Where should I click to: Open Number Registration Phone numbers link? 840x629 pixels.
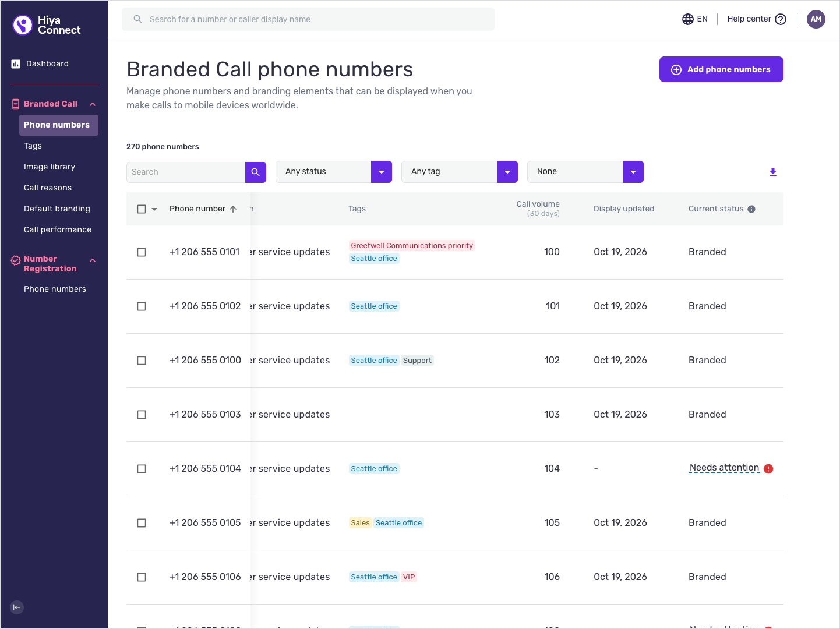point(55,289)
